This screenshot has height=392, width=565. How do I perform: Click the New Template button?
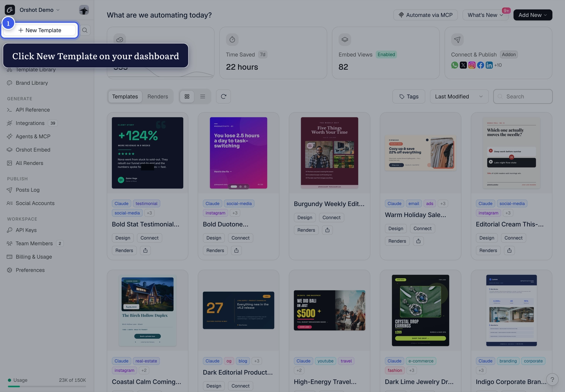click(40, 30)
